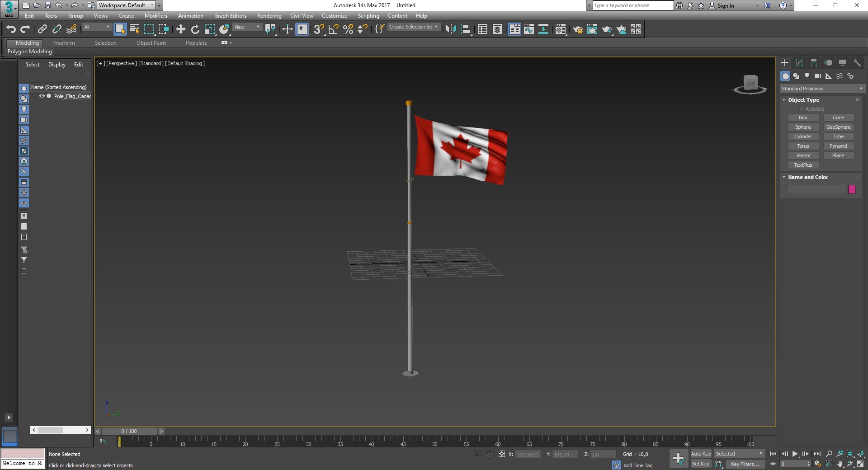Toggle the selection lock padlock
Image resolution: width=868 pixels, height=470 pixels.
point(490,454)
